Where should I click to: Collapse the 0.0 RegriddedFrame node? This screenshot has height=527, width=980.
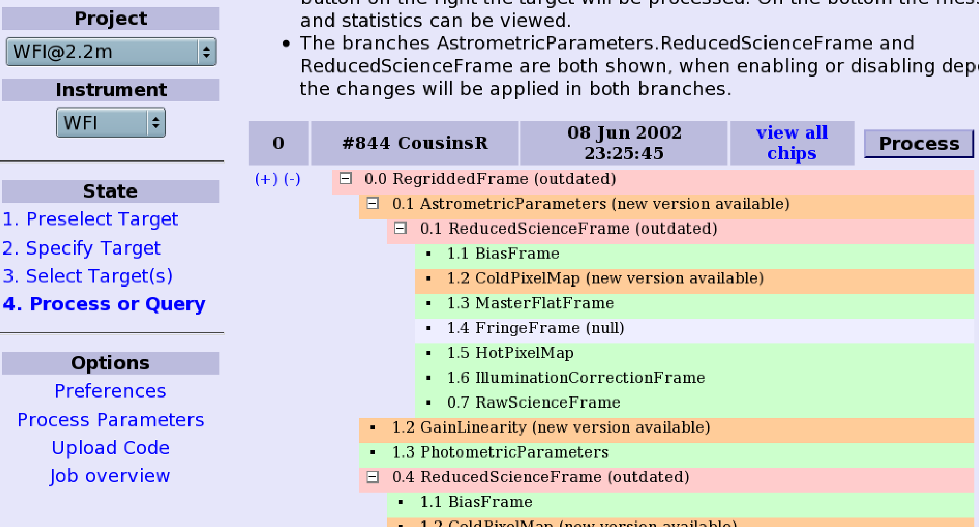click(x=346, y=178)
